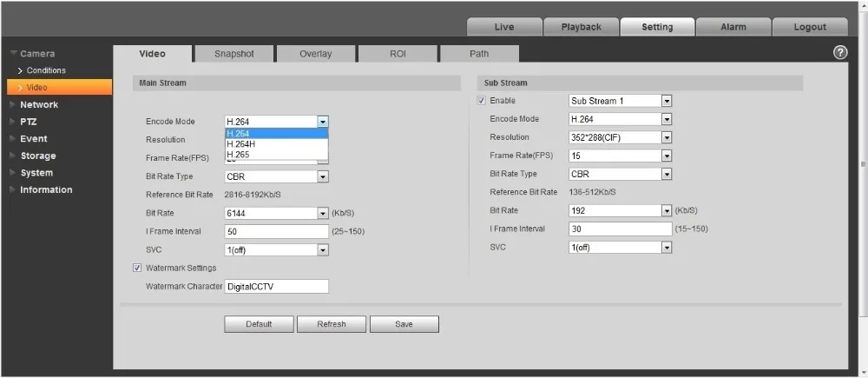868x378 pixels.
Task: Go to the Alarm tab
Action: tap(733, 27)
